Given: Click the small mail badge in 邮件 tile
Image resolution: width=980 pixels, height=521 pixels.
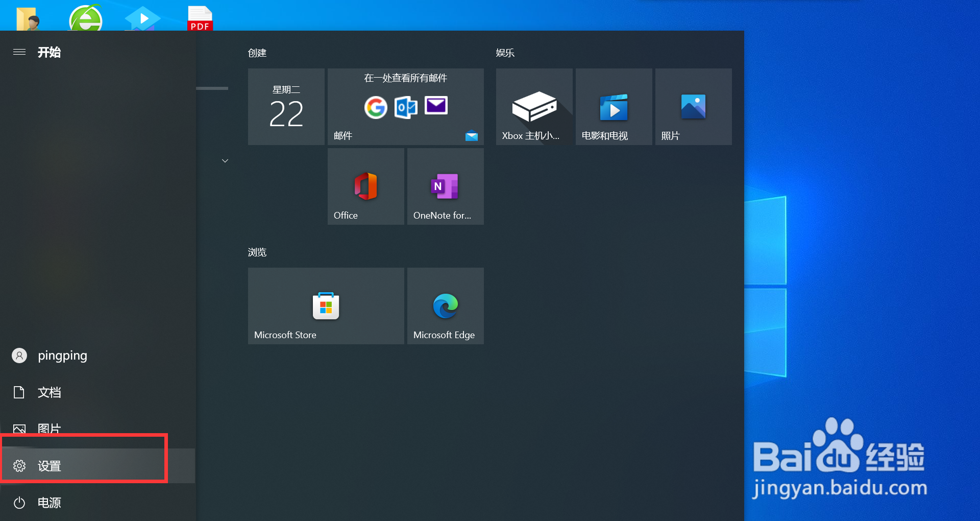Looking at the screenshot, I should (x=472, y=135).
